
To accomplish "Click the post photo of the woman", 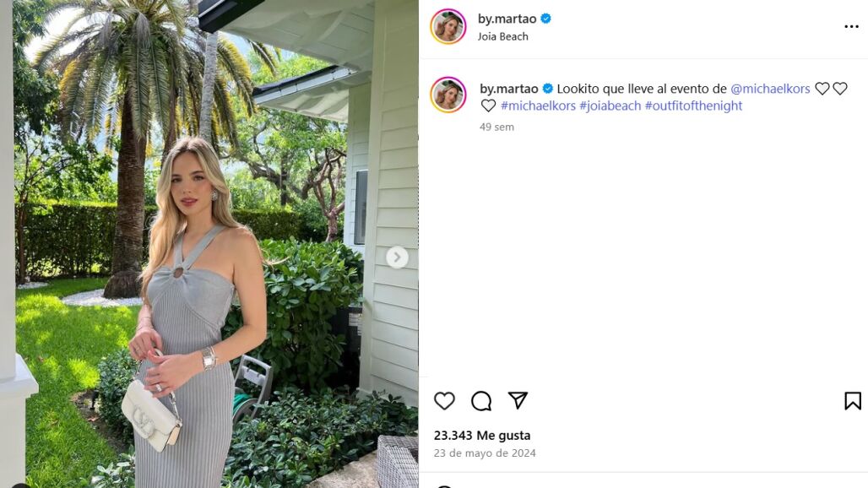I will coord(209,244).
